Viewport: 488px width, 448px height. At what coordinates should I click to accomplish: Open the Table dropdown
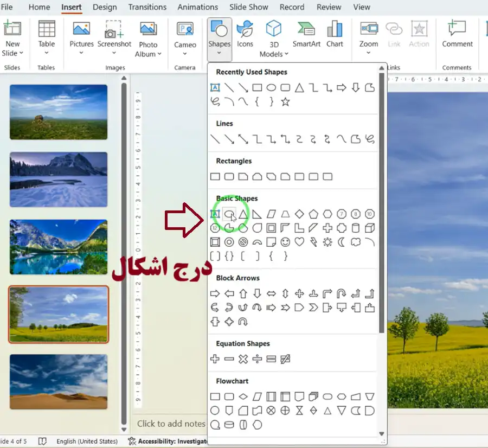tap(47, 53)
